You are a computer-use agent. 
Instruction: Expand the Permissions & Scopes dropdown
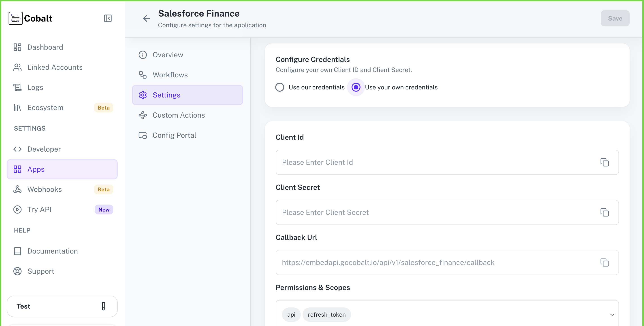click(612, 315)
